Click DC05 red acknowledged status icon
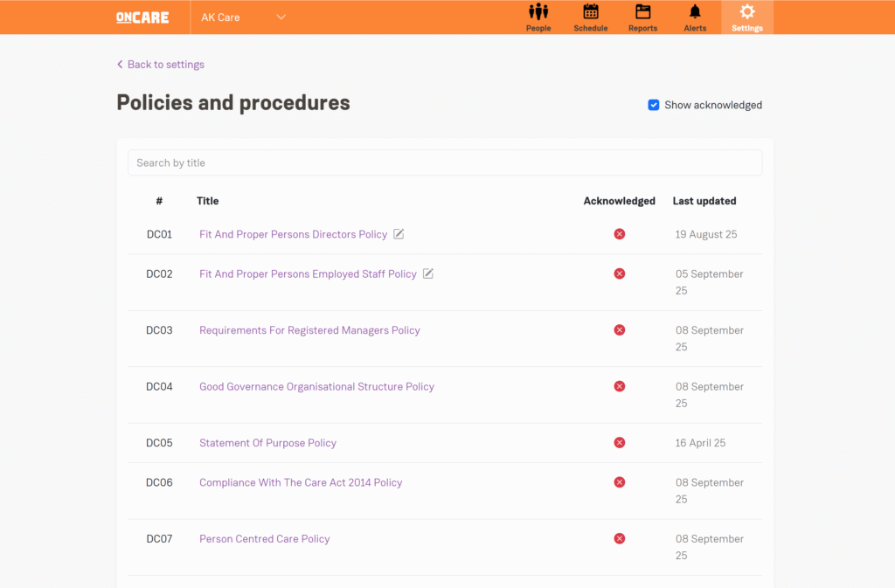Screen dimensions: 895x588 point(620,443)
